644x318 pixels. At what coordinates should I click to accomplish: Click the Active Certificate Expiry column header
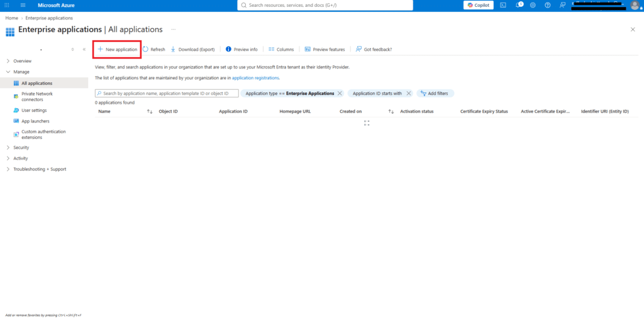(x=545, y=112)
